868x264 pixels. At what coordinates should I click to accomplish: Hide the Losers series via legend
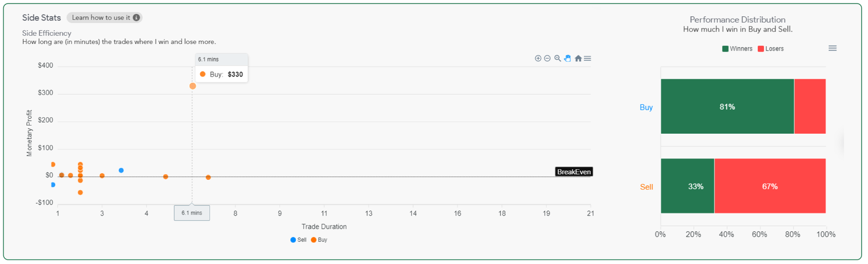click(771, 49)
